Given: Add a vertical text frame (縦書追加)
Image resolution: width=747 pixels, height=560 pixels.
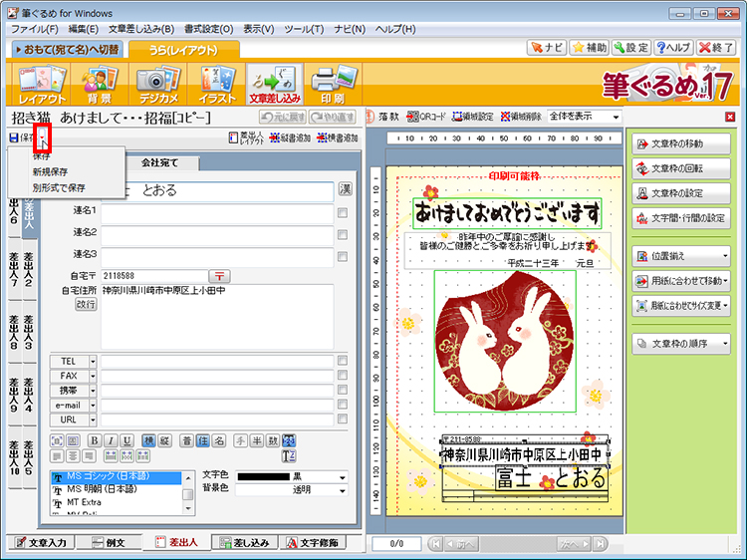Looking at the screenshot, I should point(290,138).
